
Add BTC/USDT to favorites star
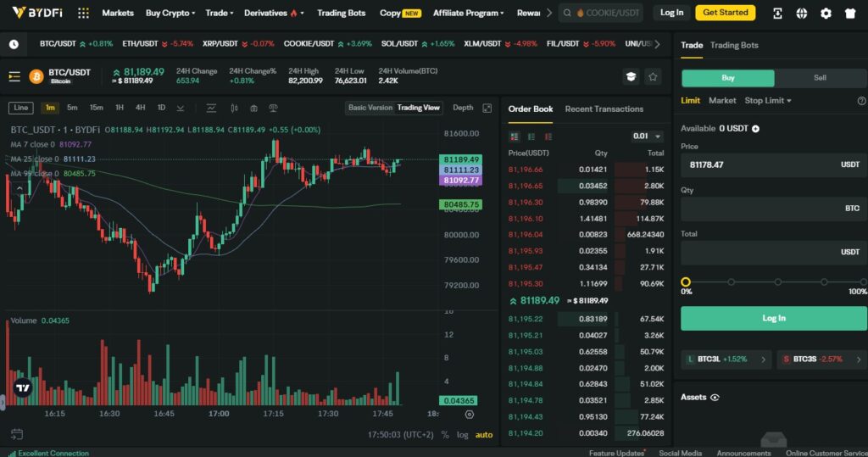tap(653, 77)
